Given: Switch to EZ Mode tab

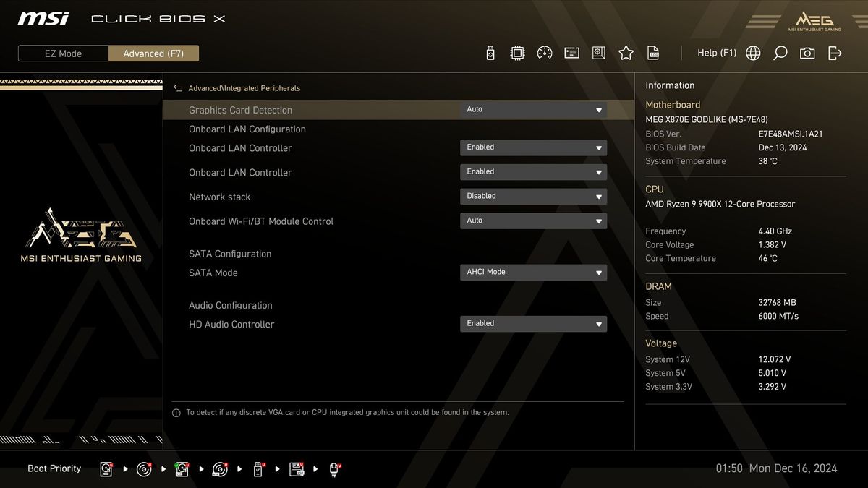Looking at the screenshot, I should pyautogui.click(x=64, y=53).
